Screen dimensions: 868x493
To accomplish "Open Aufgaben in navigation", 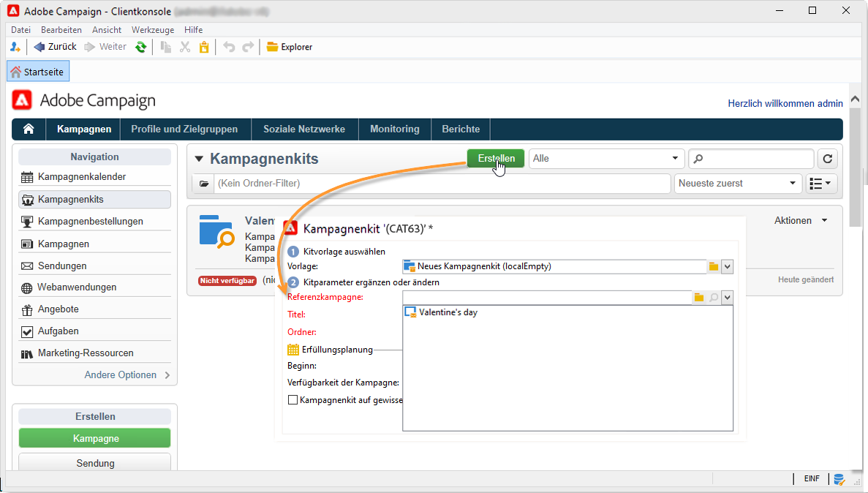I will [x=94, y=331].
